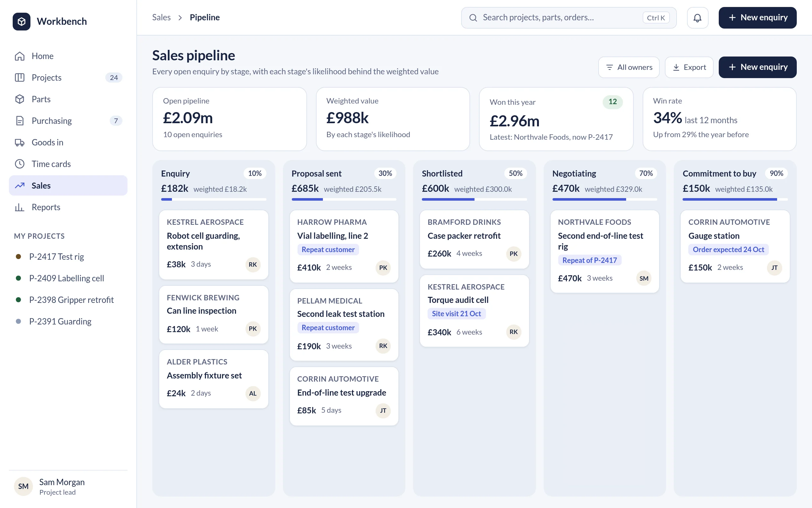
Task: Click the Sales trend arrow icon
Action: [20, 185]
